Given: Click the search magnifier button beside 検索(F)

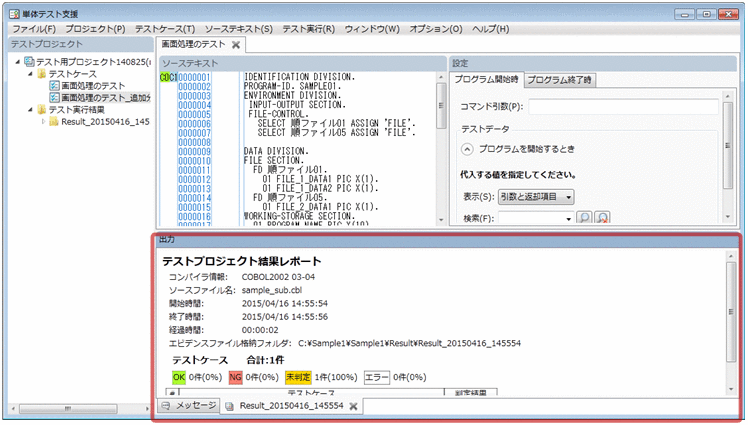Looking at the screenshot, I should (584, 218).
